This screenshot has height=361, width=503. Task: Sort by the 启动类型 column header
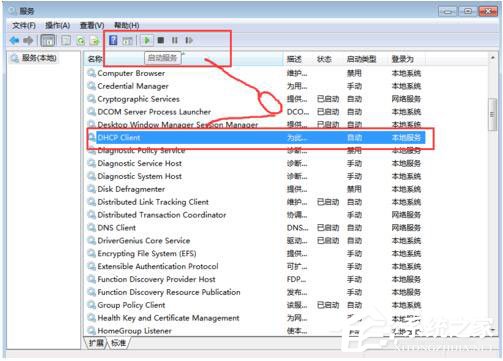click(x=361, y=59)
